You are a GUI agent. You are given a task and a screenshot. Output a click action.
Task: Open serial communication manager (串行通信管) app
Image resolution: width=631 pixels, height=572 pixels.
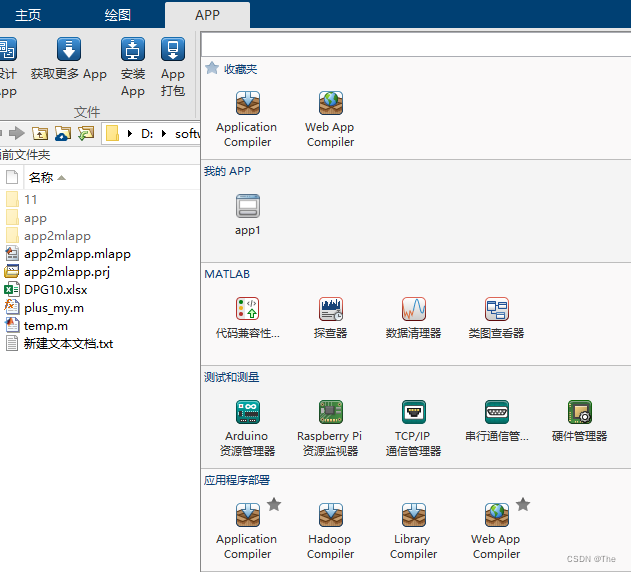pyautogui.click(x=497, y=421)
